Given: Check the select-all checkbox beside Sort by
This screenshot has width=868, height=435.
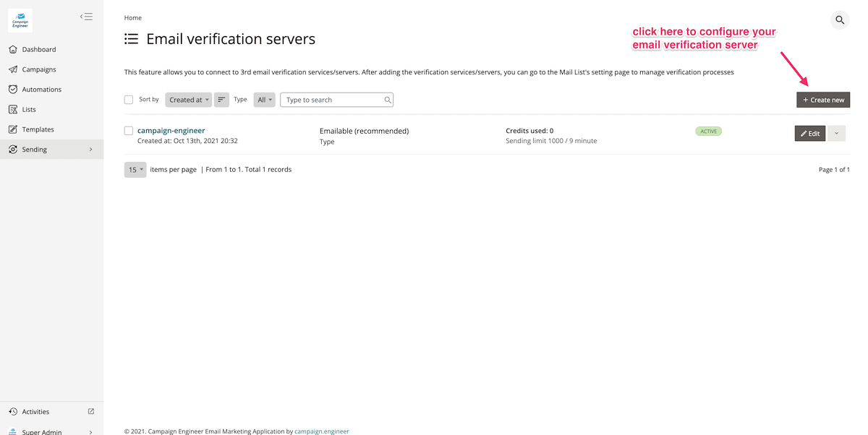Looking at the screenshot, I should [x=129, y=100].
